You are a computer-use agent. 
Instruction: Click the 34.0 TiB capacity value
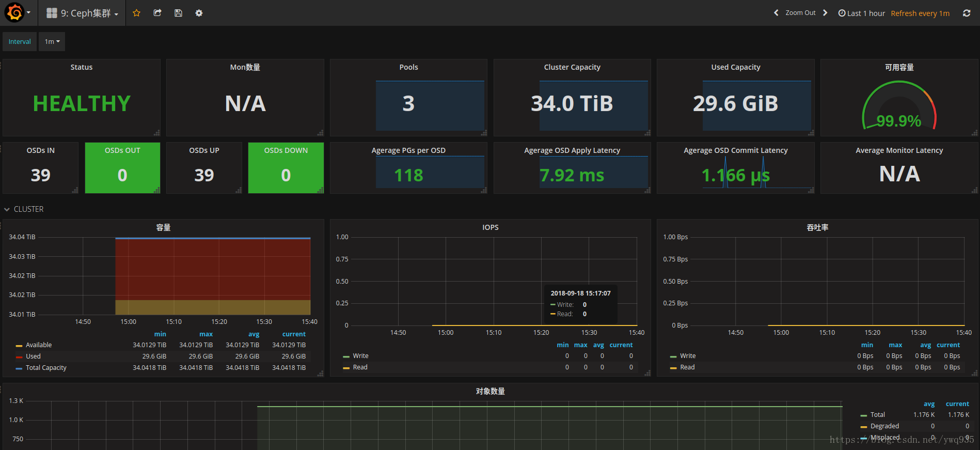coord(572,104)
